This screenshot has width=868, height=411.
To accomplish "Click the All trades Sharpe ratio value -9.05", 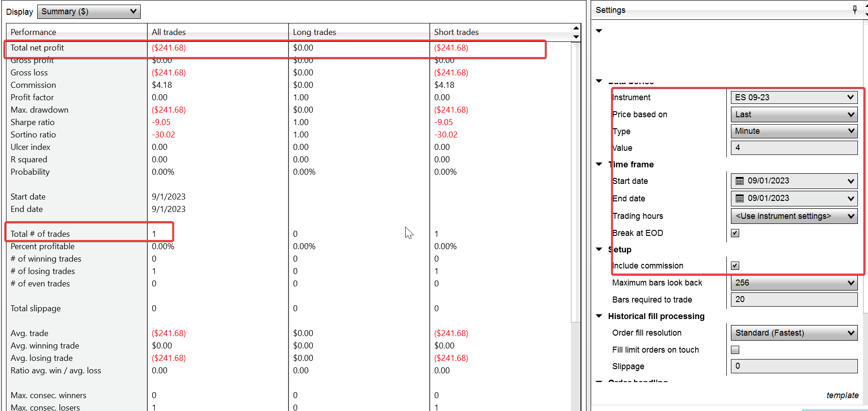I will 161,122.
